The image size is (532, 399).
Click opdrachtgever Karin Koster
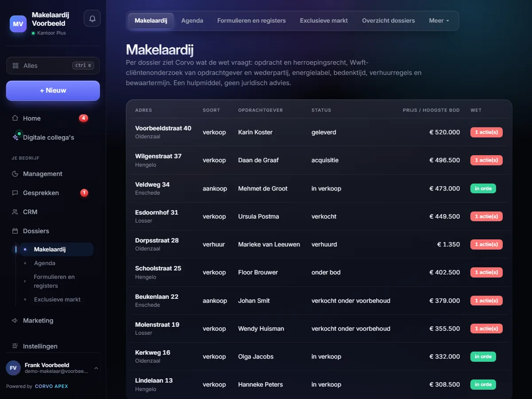pos(255,132)
